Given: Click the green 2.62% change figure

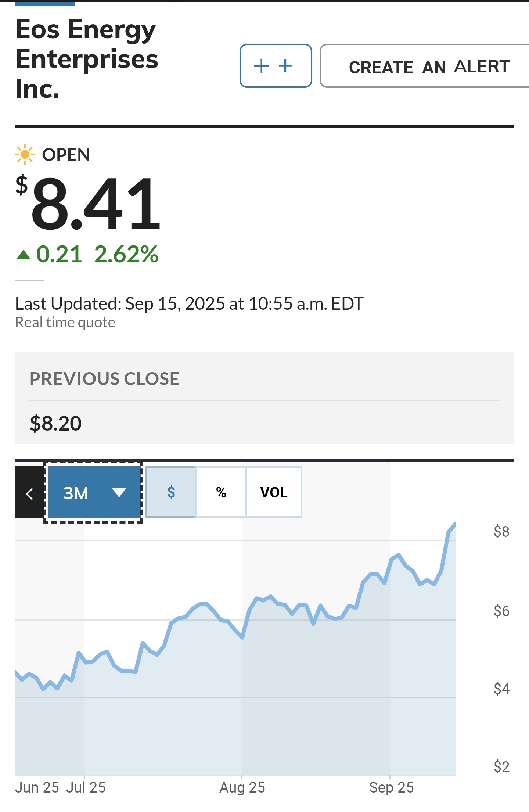Looking at the screenshot, I should (126, 254).
